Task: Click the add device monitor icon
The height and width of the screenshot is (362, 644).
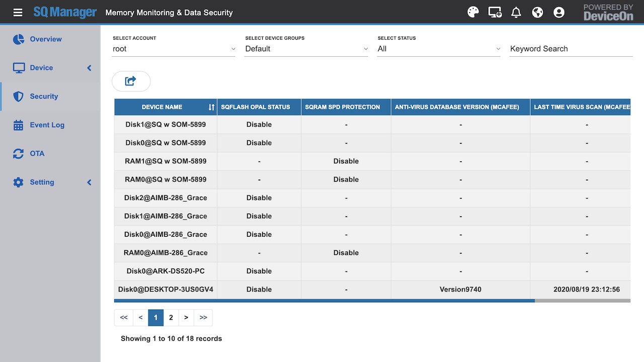Action: (x=495, y=12)
